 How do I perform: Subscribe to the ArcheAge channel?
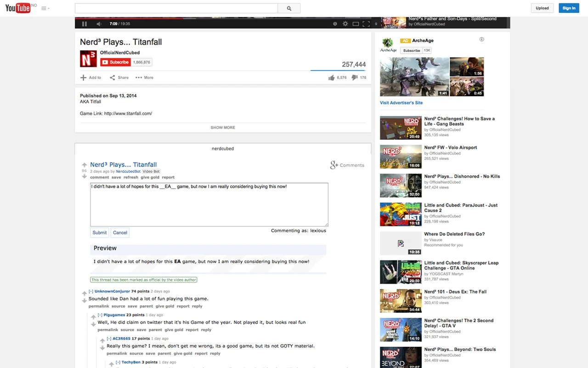coord(412,51)
